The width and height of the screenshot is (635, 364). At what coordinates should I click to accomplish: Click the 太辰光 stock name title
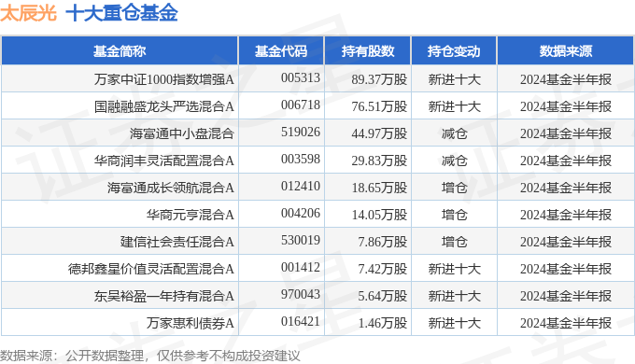[x=28, y=13]
